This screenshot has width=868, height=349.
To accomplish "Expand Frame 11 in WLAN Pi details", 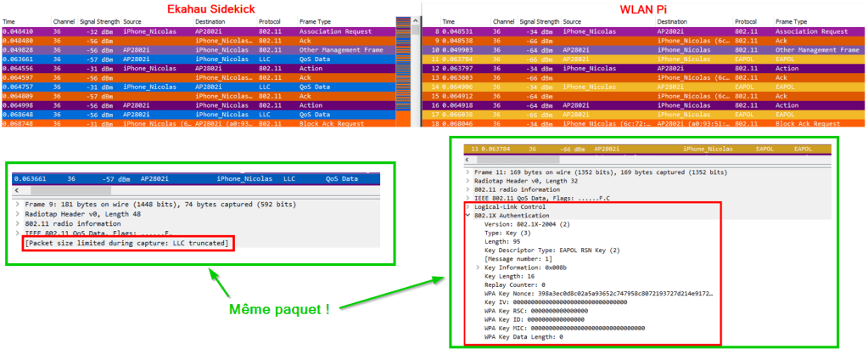I will point(468,172).
